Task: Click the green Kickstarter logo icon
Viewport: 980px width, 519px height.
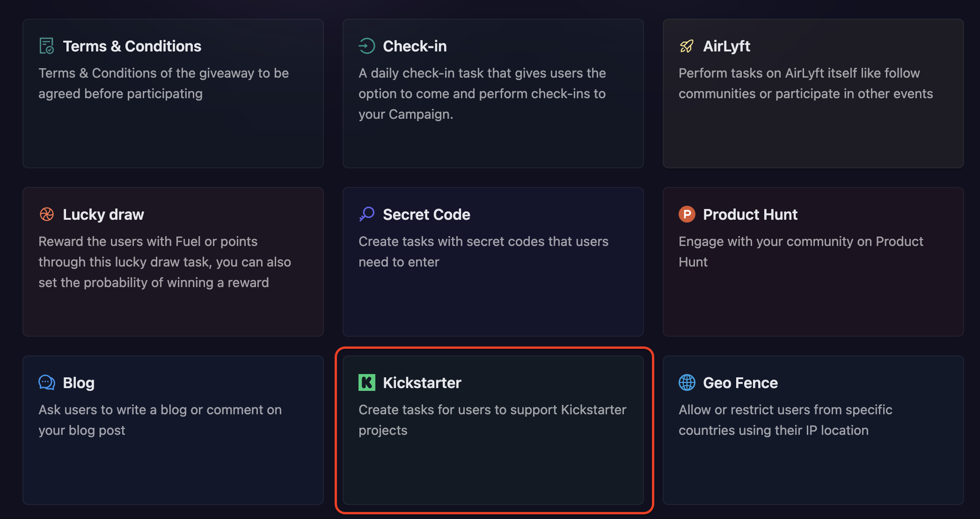Action: coord(367,382)
